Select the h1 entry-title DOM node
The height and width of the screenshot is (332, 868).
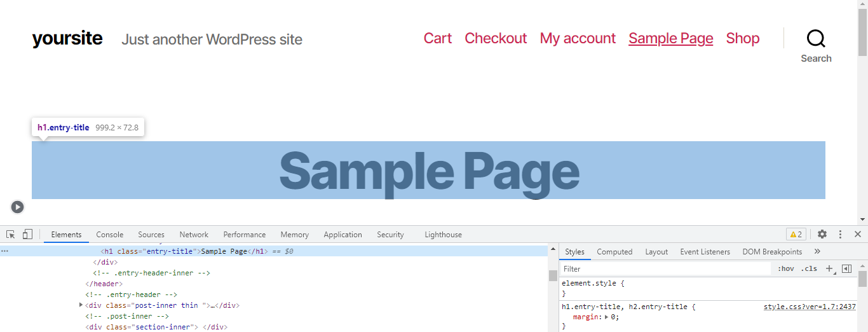coord(184,251)
